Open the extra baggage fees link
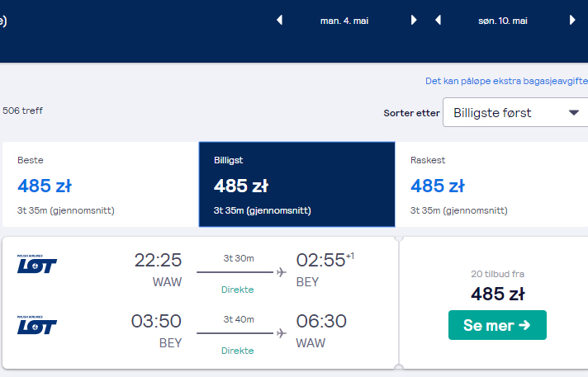The image size is (588, 377). click(506, 81)
